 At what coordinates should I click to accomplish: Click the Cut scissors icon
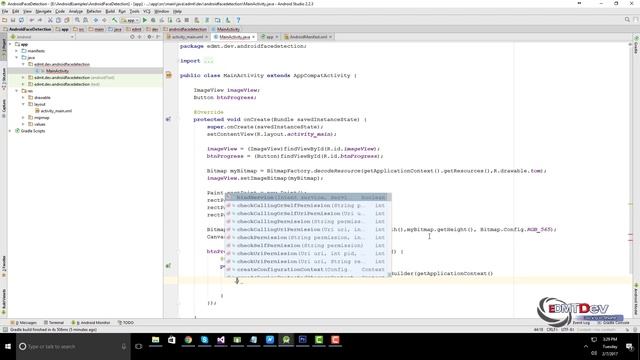coord(50,20)
